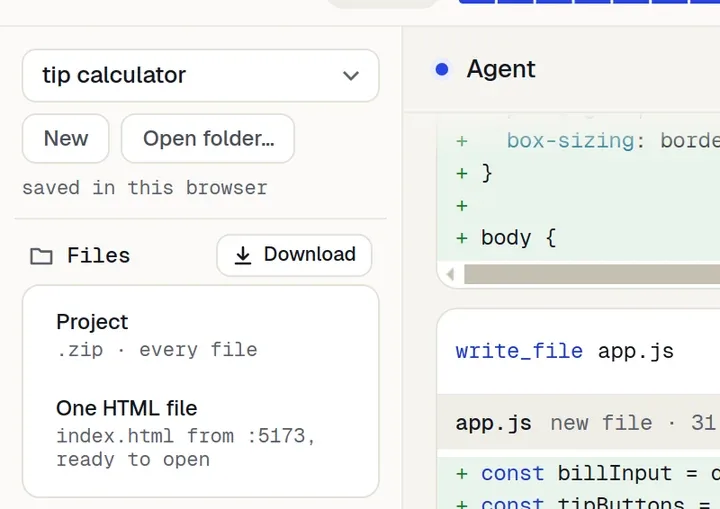Click the Agent panel heading
Screen dimensions: 720x509
pos(501,69)
